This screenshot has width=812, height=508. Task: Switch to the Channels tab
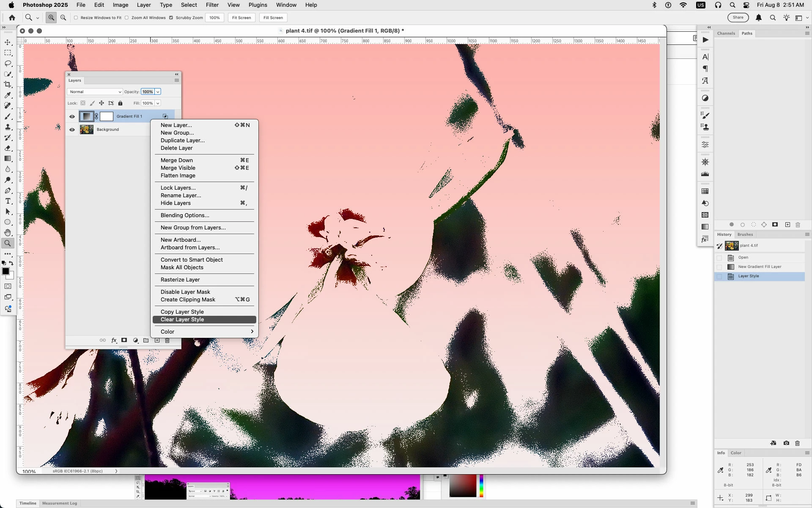pyautogui.click(x=726, y=33)
